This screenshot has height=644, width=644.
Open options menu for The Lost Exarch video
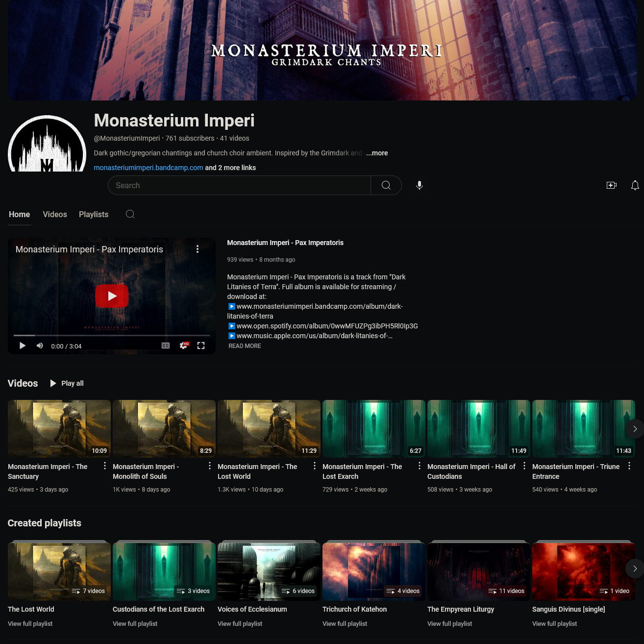tap(420, 466)
